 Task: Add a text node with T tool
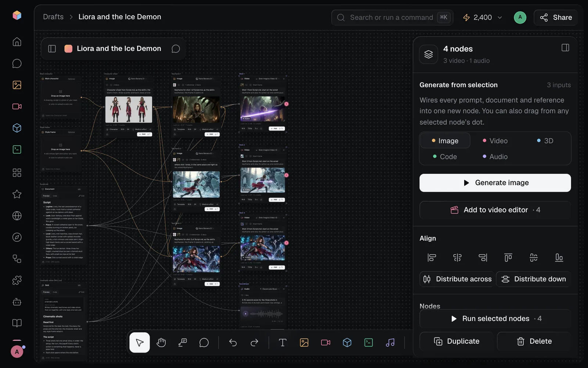(x=283, y=343)
